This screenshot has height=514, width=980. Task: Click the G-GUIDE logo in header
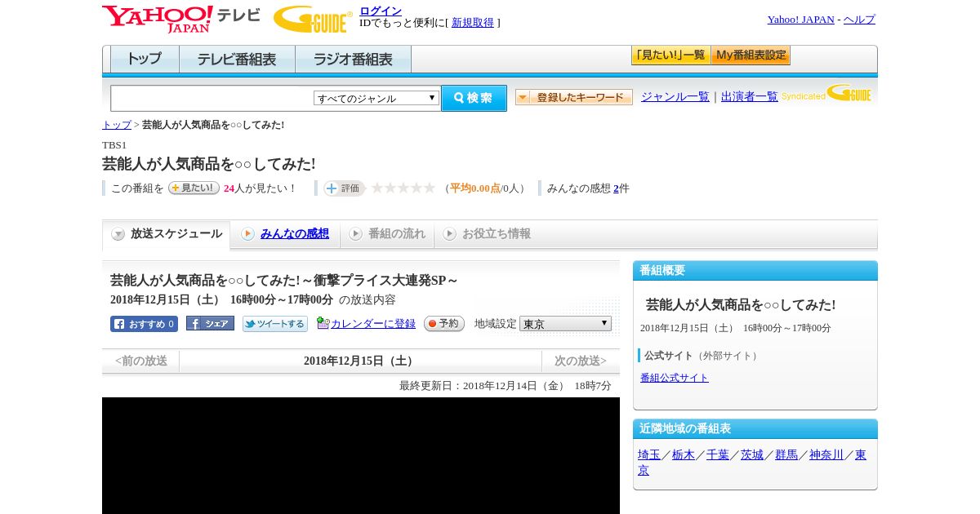pos(312,19)
